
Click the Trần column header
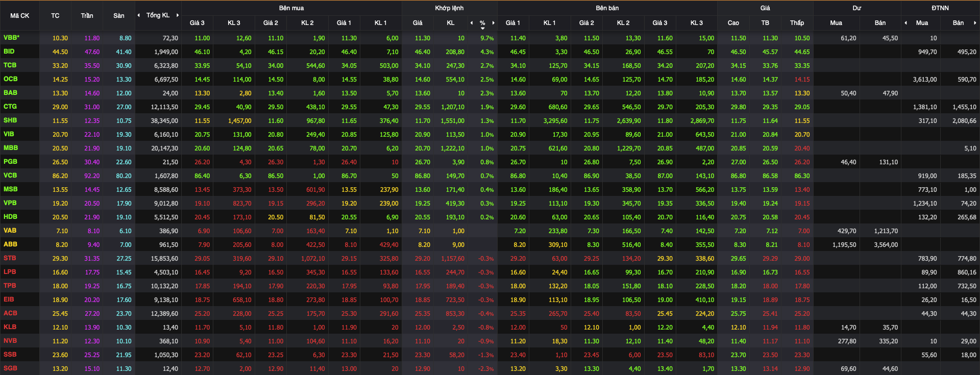point(87,16)
